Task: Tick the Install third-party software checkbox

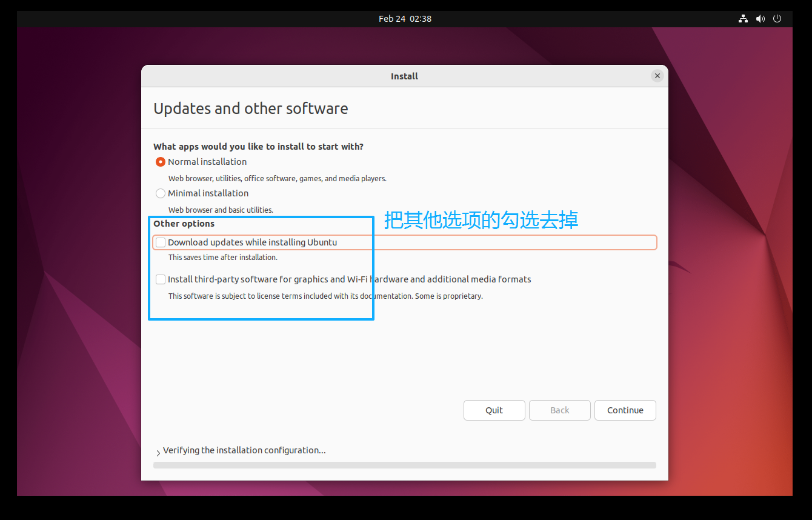Action: [x=161, y=279]
